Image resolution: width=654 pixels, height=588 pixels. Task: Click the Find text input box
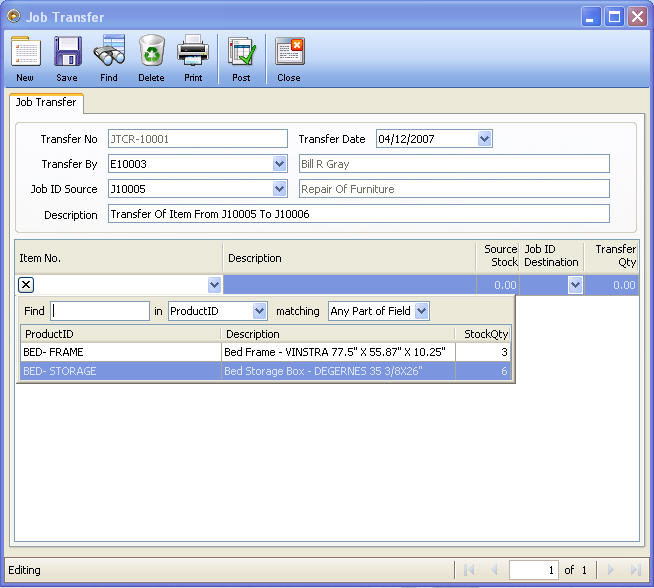(x=100, y=311)
